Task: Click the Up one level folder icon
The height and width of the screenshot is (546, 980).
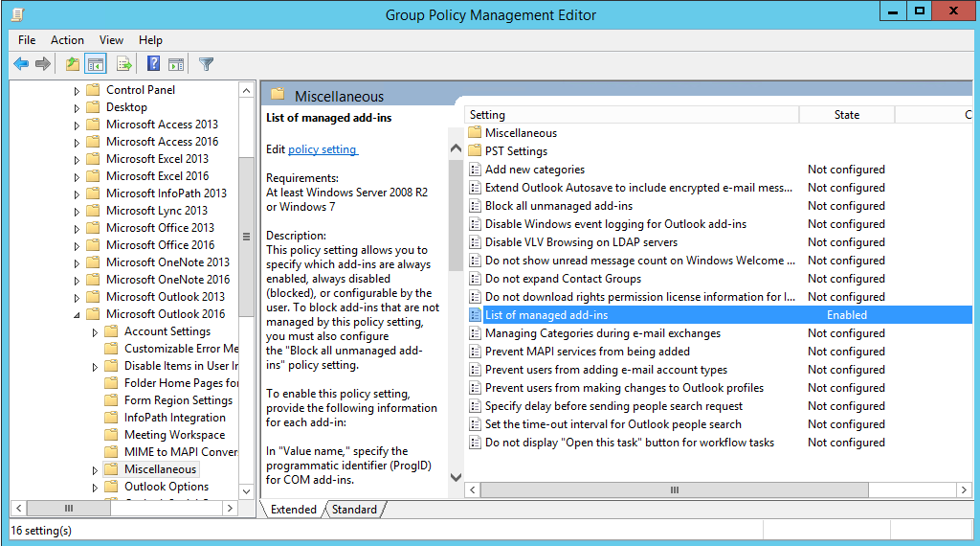Action: (73, 64)
